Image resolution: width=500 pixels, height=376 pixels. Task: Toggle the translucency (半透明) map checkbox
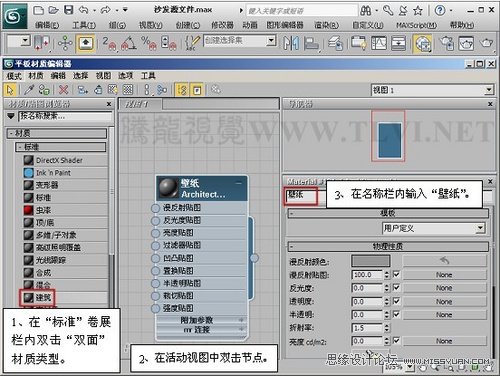[x=396, y=314]
